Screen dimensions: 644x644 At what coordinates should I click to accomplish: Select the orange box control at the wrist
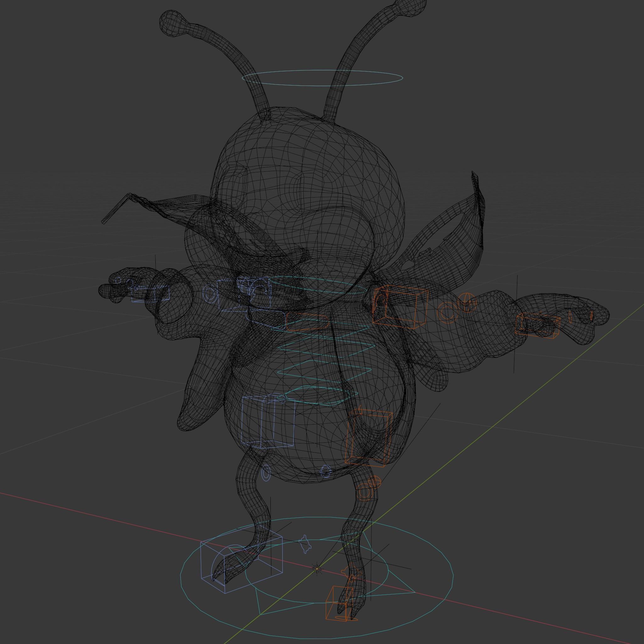pos(537,325)
